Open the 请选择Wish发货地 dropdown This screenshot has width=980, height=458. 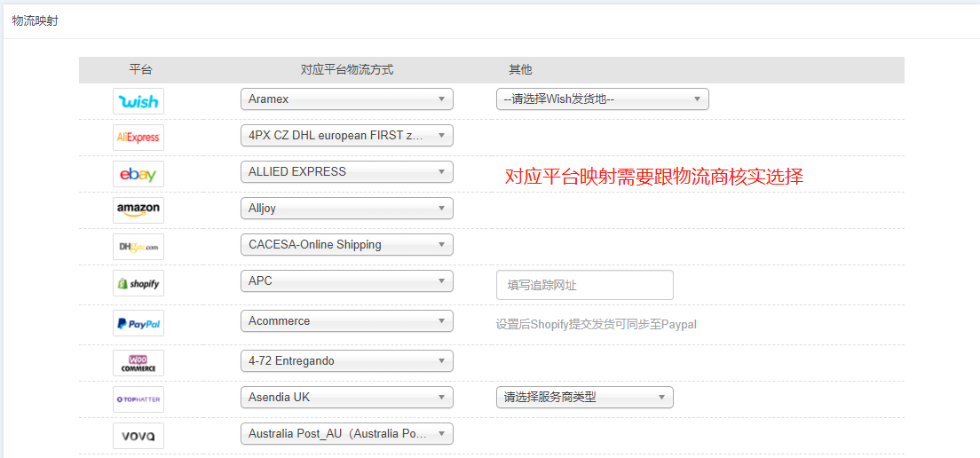[x=603, y=99]
